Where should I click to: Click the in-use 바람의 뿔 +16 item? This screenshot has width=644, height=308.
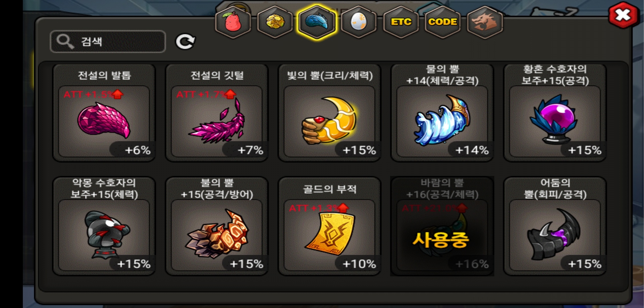click(x=442, y=226)
